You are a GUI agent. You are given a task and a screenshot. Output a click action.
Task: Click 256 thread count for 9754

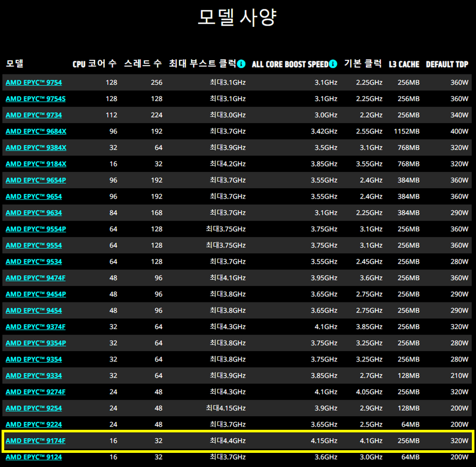pyautogui.click(x=157, y=83)
